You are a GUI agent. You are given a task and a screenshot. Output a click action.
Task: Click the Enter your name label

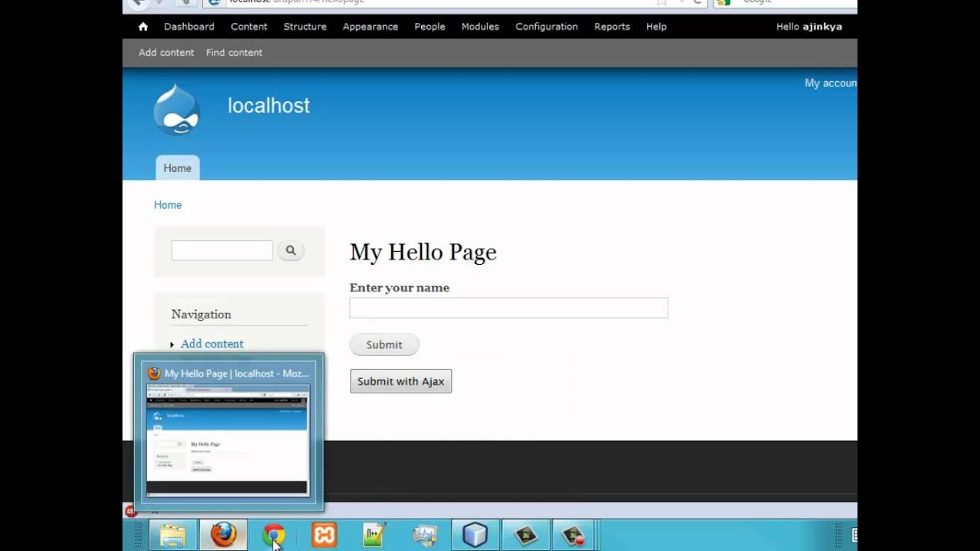pos(400,288)
